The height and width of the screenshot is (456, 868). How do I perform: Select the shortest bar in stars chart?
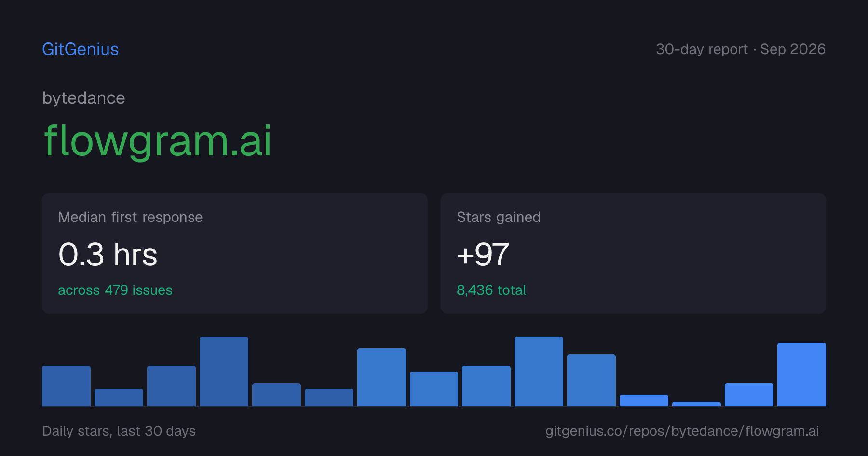(696, 404)
